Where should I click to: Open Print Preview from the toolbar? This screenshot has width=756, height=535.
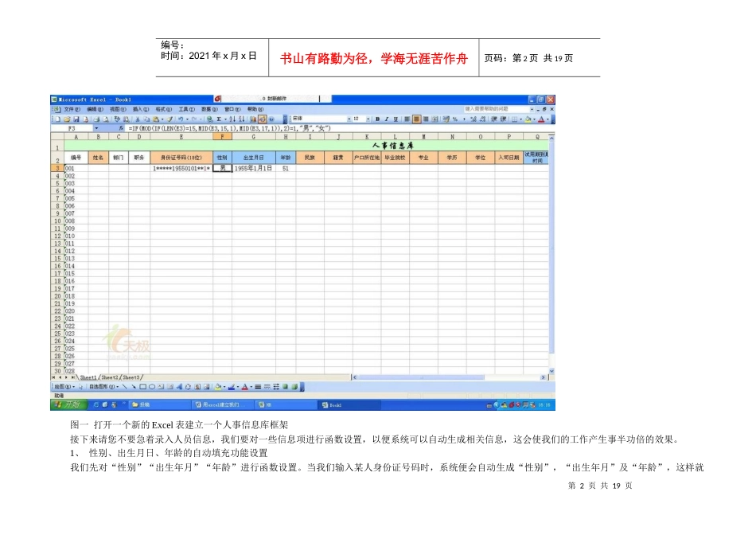click(106, 119)
